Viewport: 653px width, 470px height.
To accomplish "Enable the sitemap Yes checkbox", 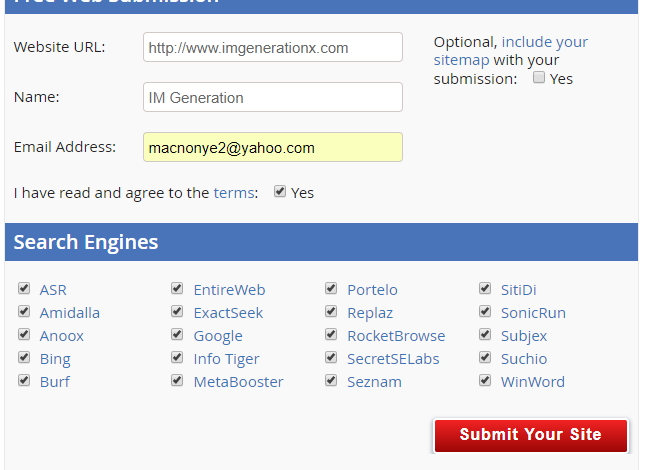I will [x=539, y=78].
